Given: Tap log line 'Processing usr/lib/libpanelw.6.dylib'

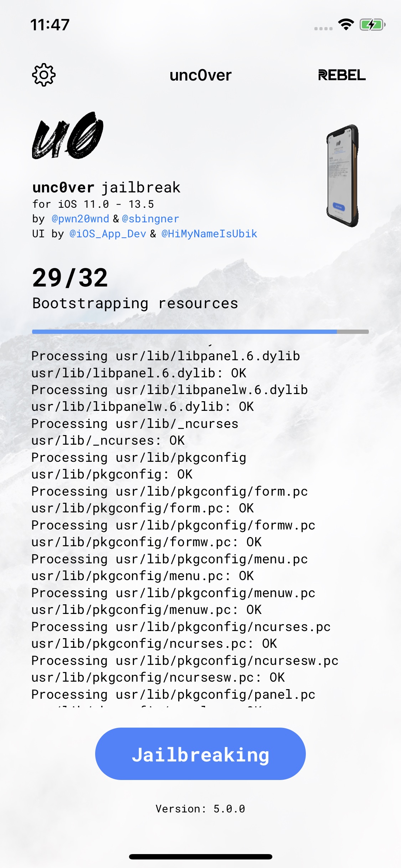Looking at the screenshot, I should [x=170, y=390].
